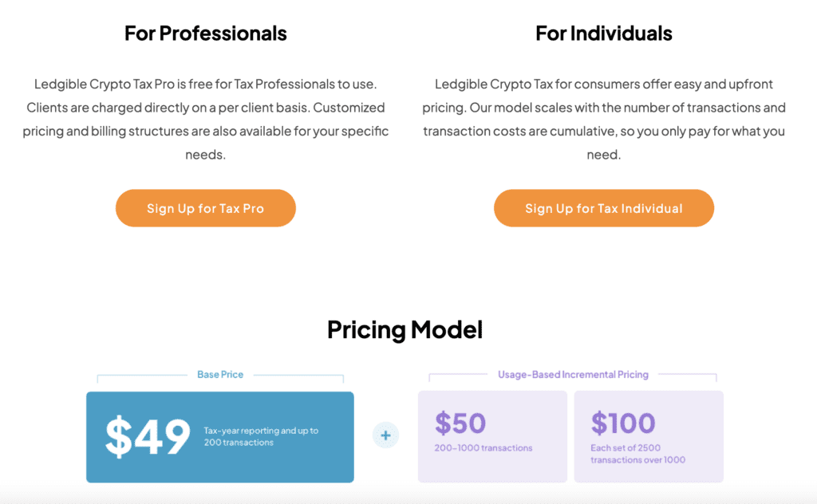Click the Crypto Tax for consumers paragraph
This screenshot has height=504, width=817.
point(604,120)
